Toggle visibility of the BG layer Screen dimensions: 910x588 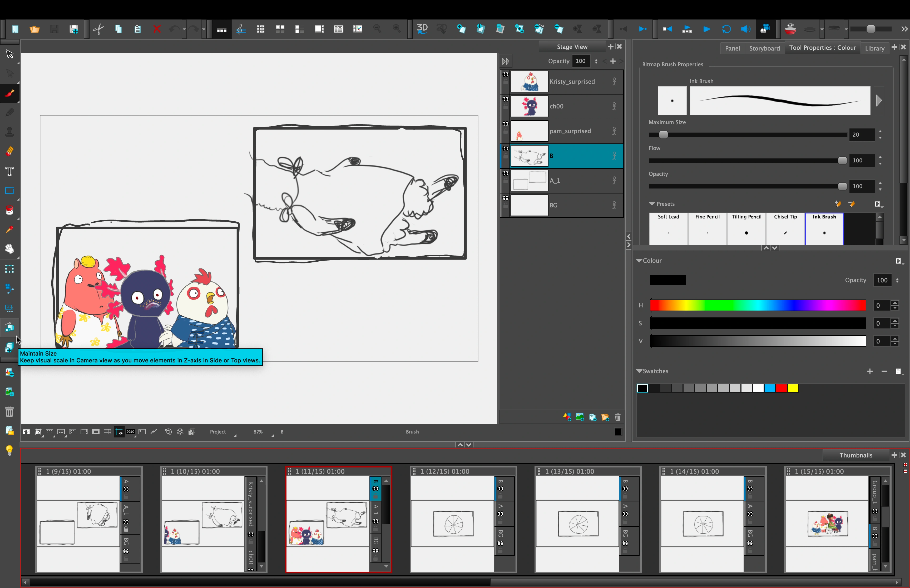click(x=505, y=198)
